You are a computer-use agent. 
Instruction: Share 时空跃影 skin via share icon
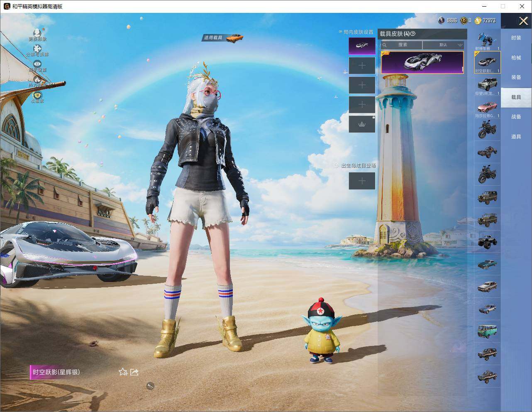pos(134,372)
